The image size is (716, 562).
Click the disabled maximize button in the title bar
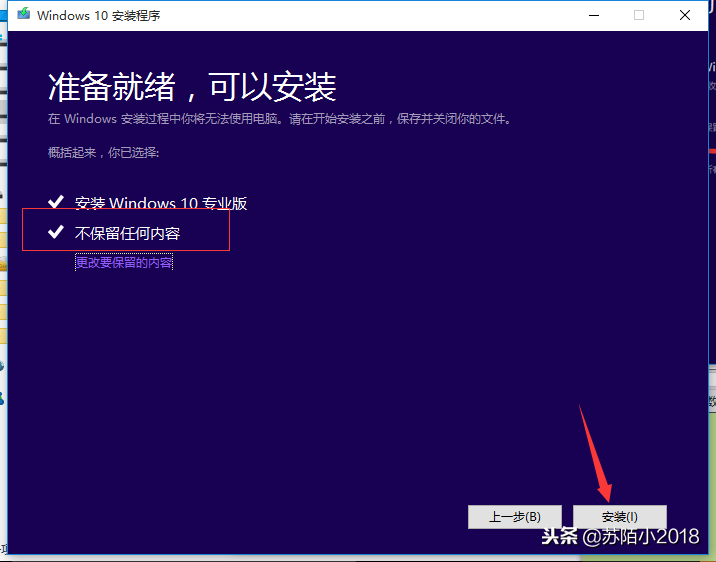pos(639,15)
